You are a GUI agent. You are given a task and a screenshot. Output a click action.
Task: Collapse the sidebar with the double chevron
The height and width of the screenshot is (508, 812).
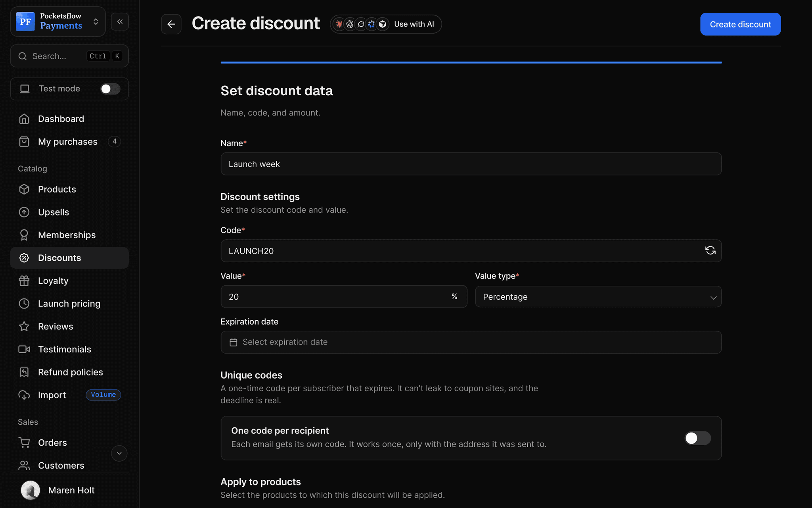click(120, 21)
